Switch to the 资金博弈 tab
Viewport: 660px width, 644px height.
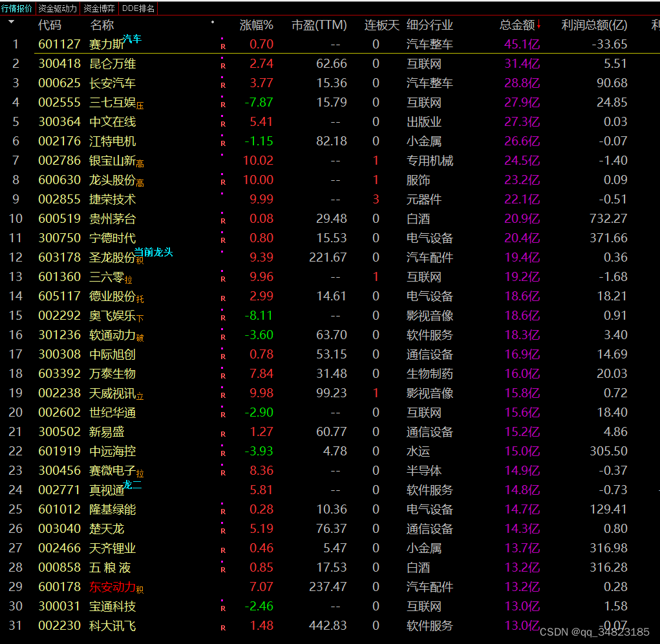coord(100,8)
